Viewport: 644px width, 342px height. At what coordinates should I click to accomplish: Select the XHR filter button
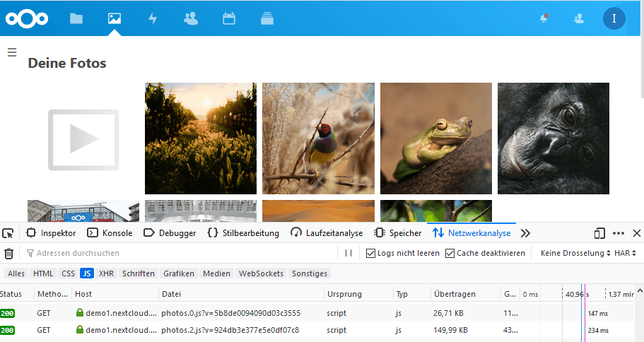point(106,273)
